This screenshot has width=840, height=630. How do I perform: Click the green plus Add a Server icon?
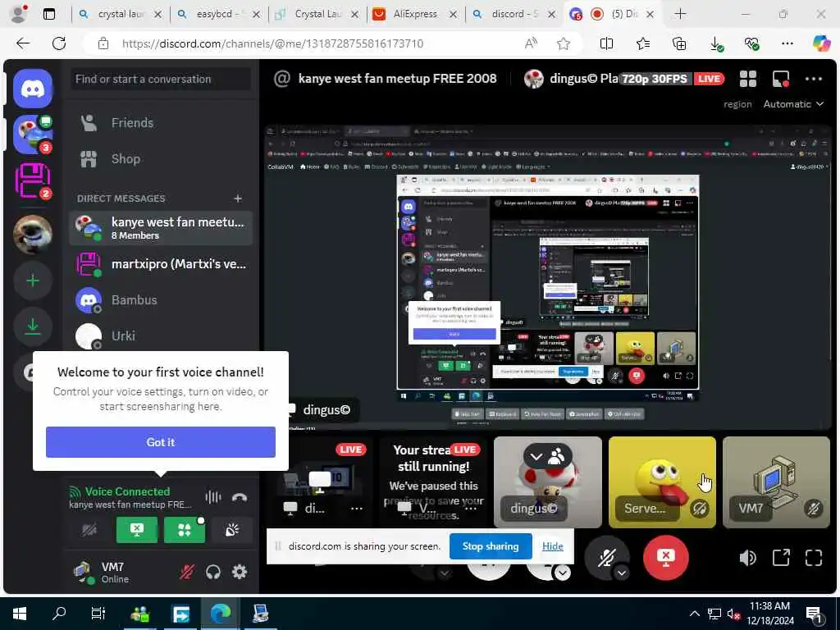click(33, 281)
